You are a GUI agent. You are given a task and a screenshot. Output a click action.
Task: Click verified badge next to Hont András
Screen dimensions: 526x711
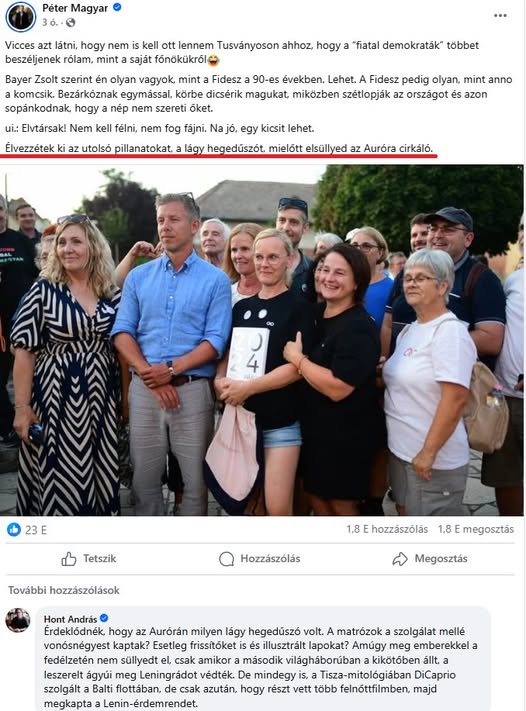(104, 618)
